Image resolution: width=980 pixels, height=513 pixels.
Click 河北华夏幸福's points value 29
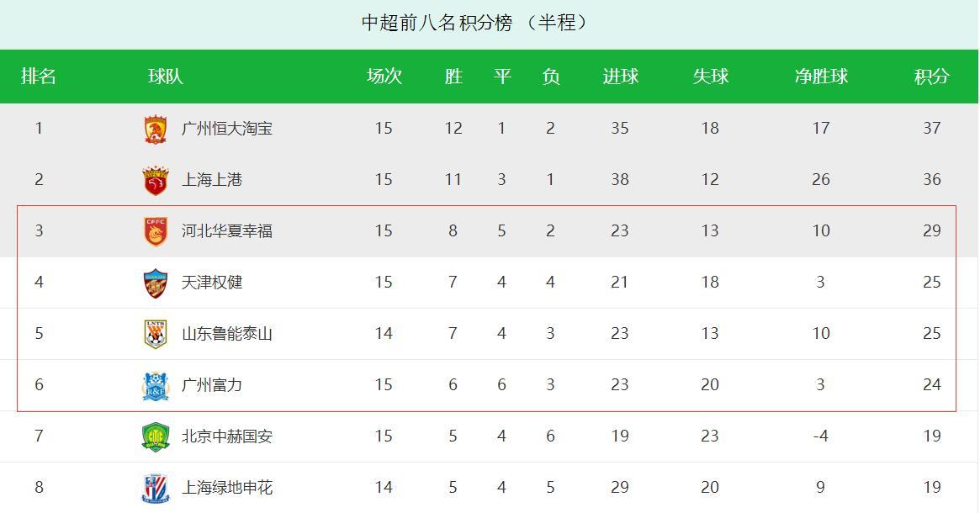[931, 231]
